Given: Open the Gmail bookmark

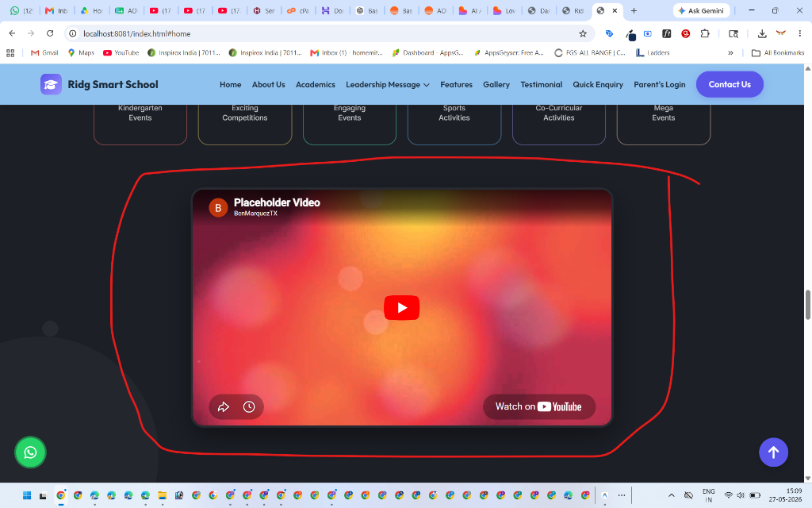Looking at the screenshot, I should [x=44, y=53].
